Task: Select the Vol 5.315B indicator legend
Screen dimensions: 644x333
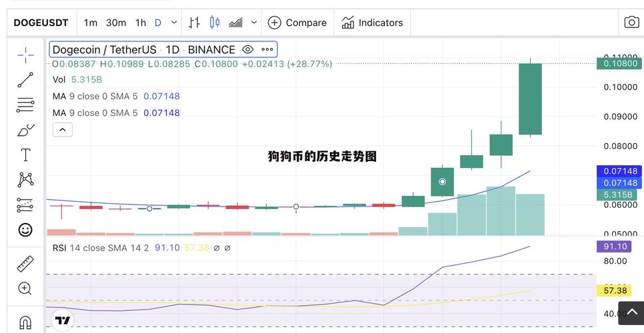Action: [77, 79]
